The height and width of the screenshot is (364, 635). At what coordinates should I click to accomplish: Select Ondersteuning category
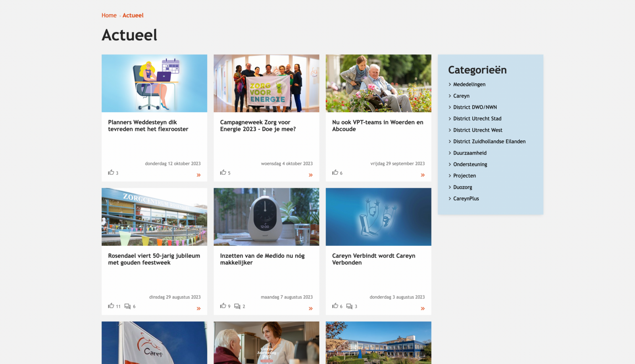pos(470,165)
